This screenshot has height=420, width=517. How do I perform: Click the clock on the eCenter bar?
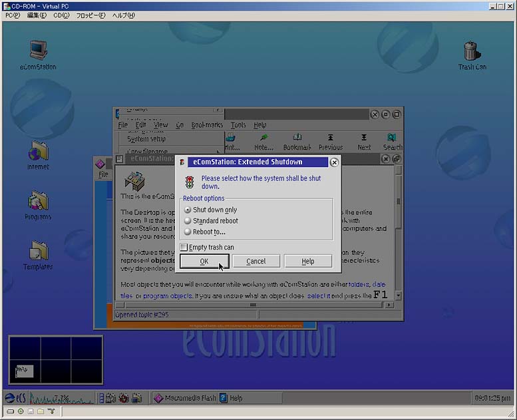[x=492, y=398]
